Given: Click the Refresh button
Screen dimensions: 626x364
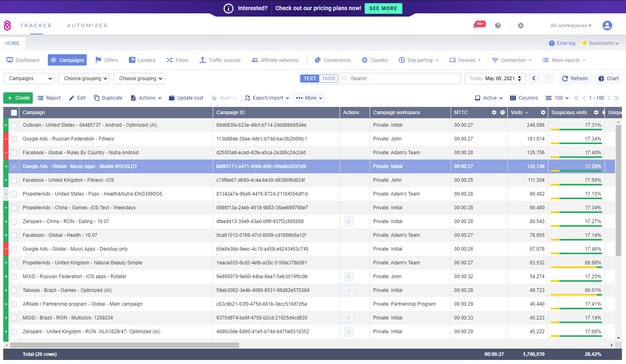Looking at the screenshot, I should (x=575, y=79).
